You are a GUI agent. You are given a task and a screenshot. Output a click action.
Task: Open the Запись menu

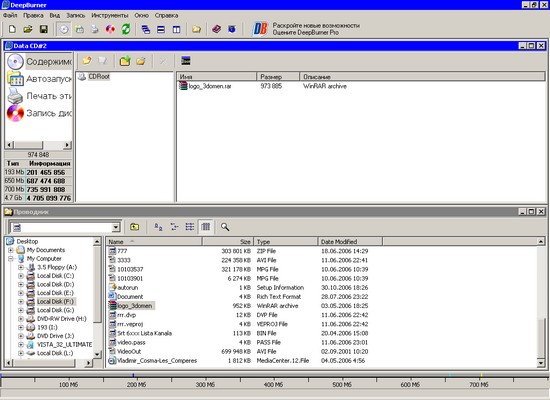click(x=75, y=15)
